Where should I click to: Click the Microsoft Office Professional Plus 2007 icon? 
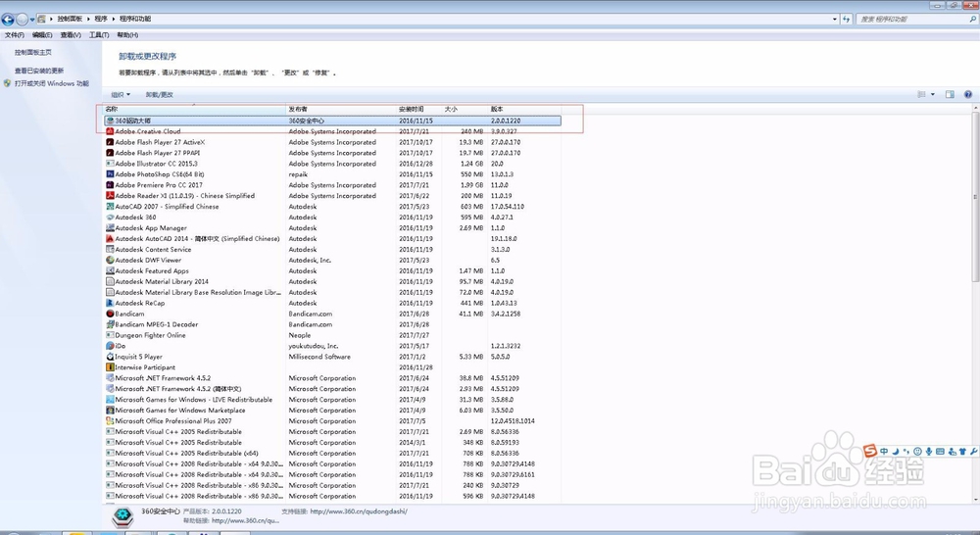point(110,420)
